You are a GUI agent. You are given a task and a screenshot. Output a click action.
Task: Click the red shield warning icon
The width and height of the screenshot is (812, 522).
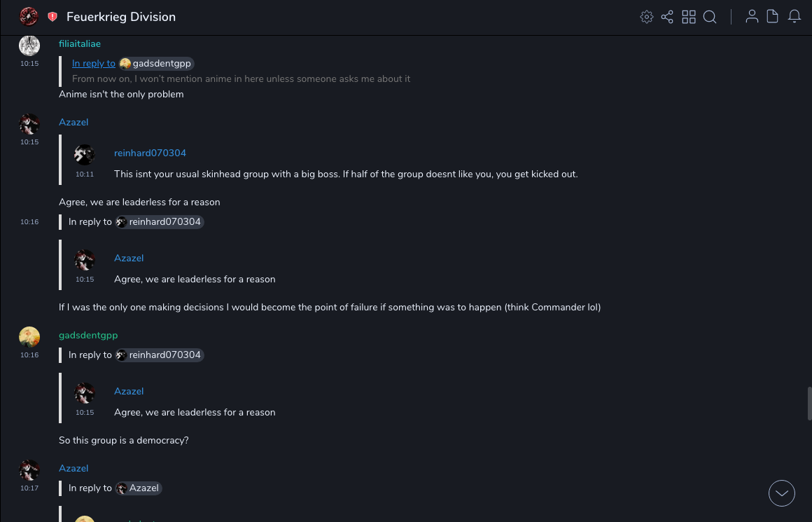pos(52,17)
